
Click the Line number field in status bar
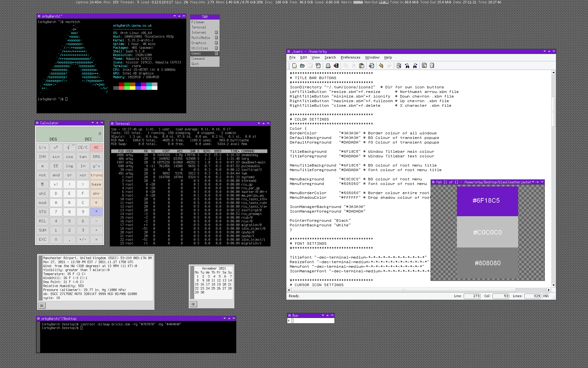472,296
